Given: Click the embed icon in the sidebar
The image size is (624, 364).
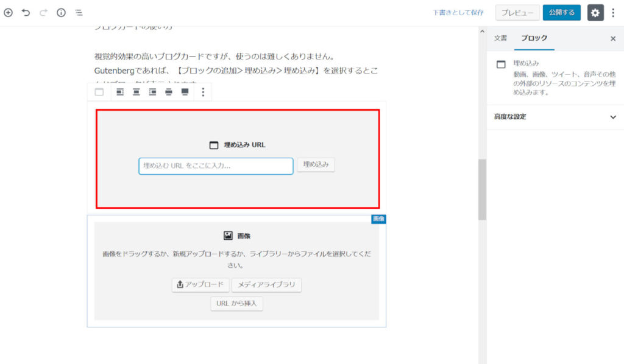Looking at the screenshot, I should 501,65.
